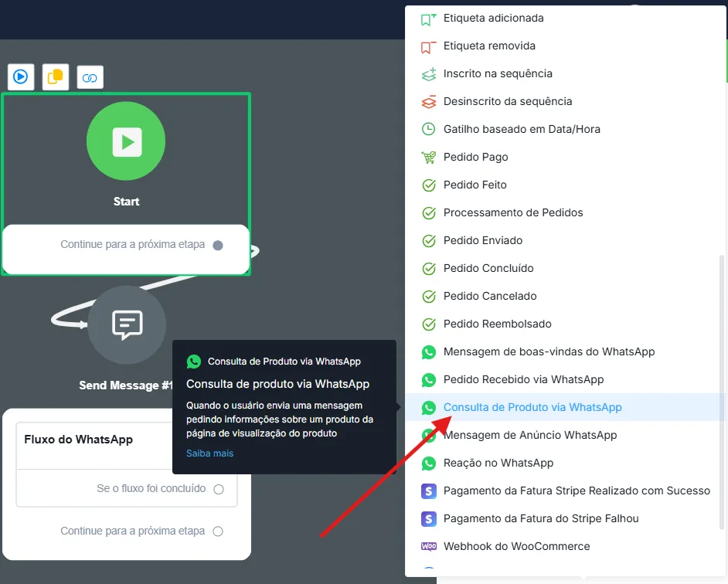Click 'Processamento de Pedidos' text
The height and width of the screenshot is (584, 728).
click(513, 212)
